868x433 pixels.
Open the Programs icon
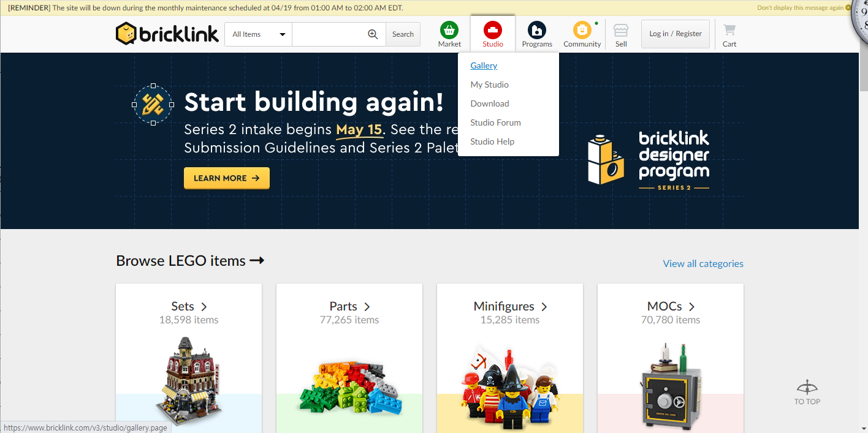537,30
